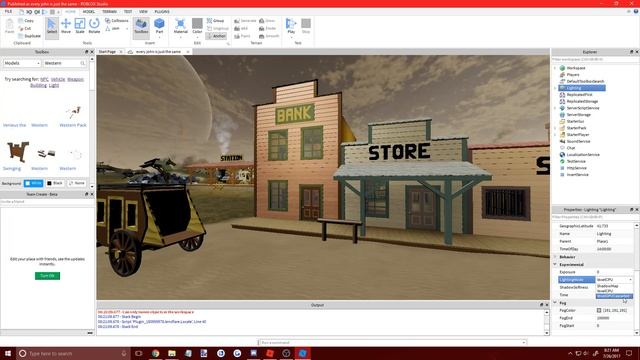The height and width of the screenshot is (360, 640).
Task: Click terrain Smooth tool
Action: point(269,36)
